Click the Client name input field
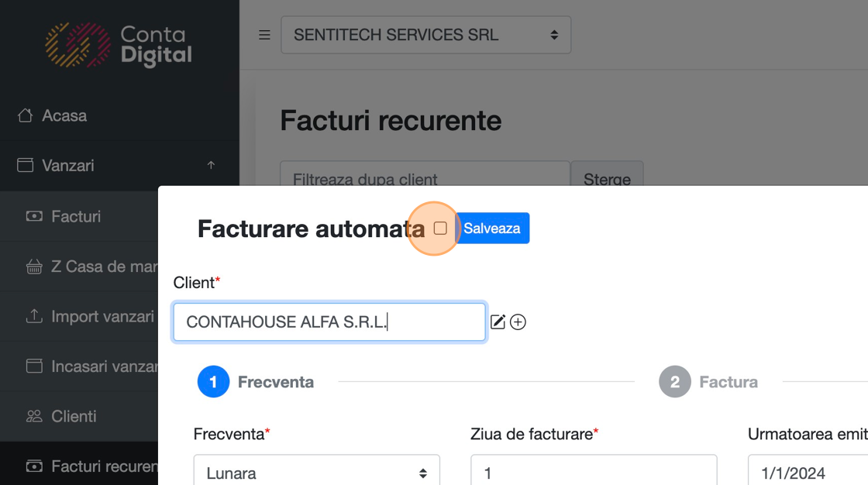This screenshot has width=868, height=485. coord(329,322)
